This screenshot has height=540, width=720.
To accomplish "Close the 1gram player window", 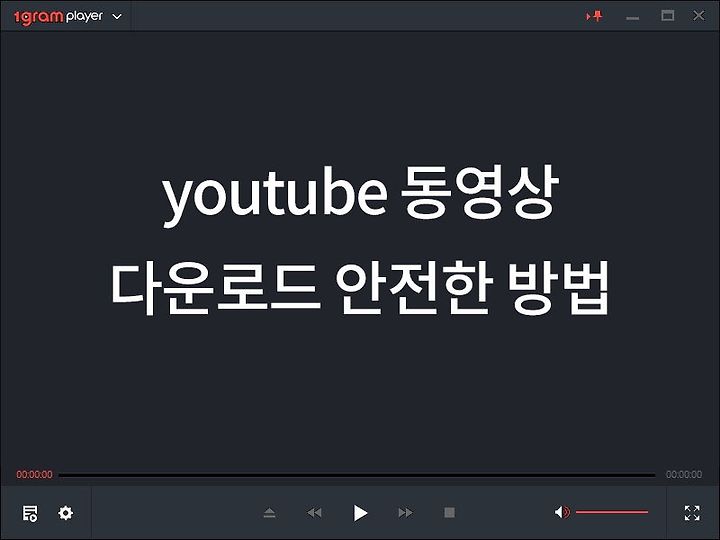I will (698, 16).
